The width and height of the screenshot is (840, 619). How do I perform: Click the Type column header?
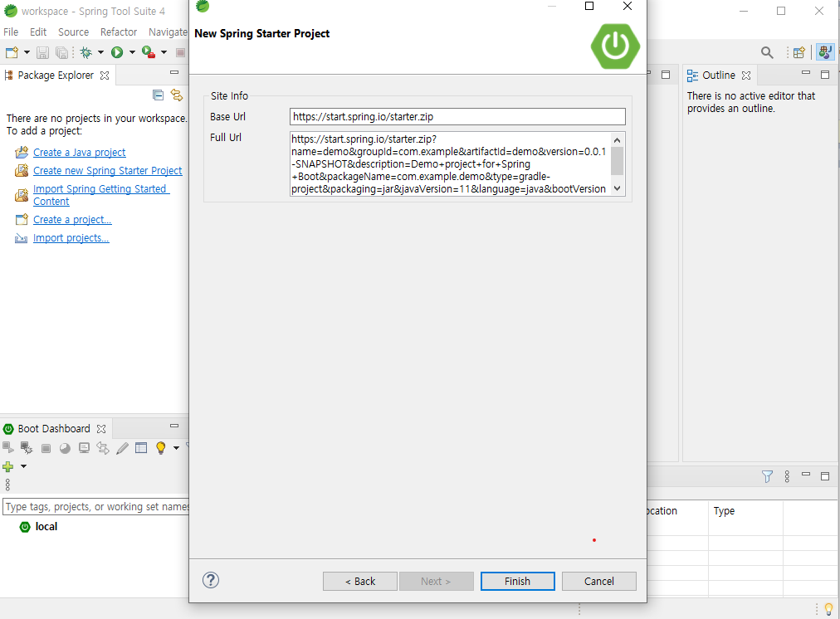745,511
